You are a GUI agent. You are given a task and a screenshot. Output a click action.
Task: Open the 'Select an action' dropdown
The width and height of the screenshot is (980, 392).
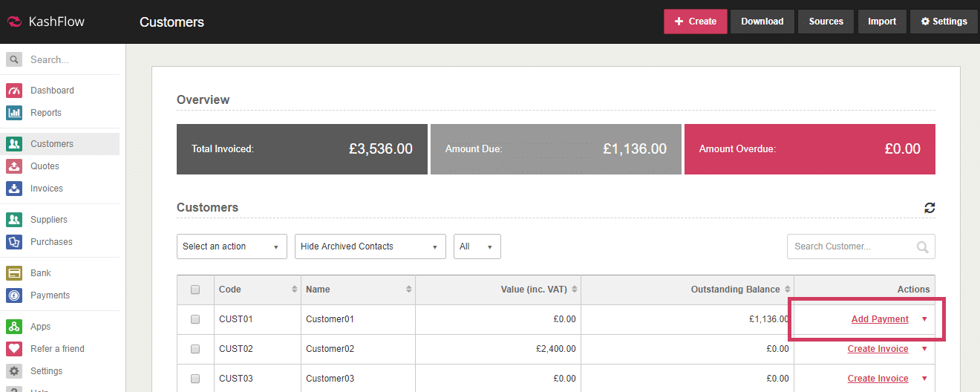232,246
